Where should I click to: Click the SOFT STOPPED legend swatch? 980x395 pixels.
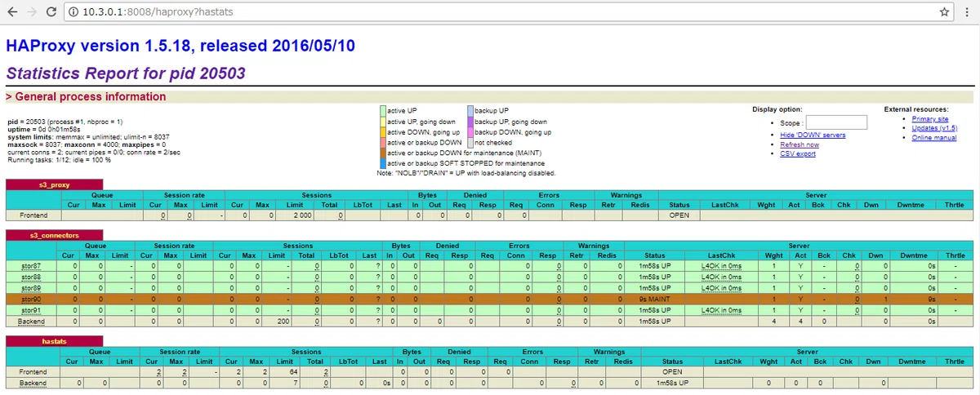tap(383, 163)
